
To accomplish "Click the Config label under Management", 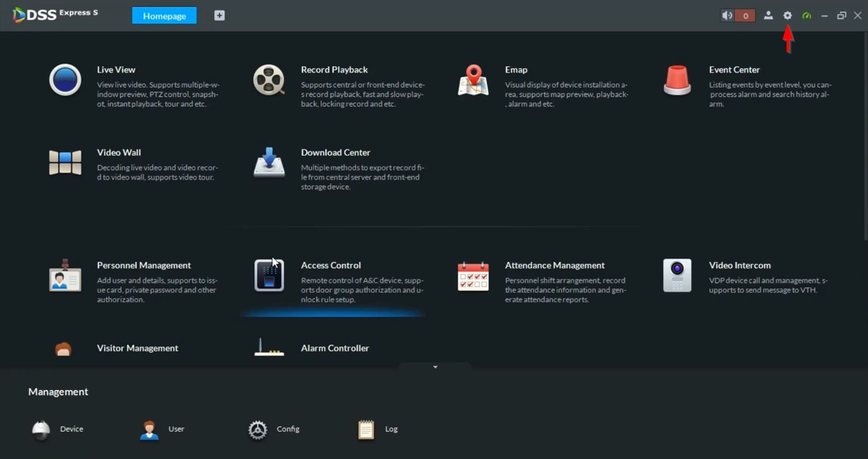I will (288, 429).
